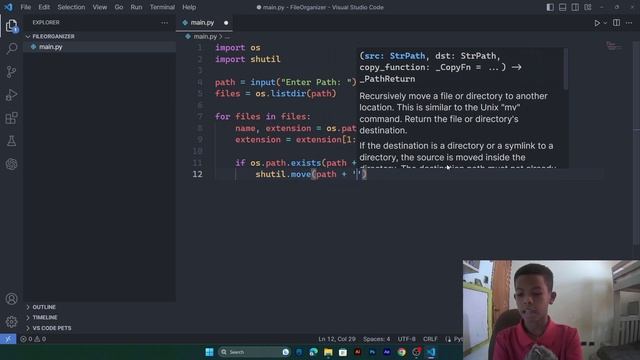Image resolution: width=640 pixels, height=360 pixels.
Task: Open the Extensions view
Action: (x=11, y=118)
